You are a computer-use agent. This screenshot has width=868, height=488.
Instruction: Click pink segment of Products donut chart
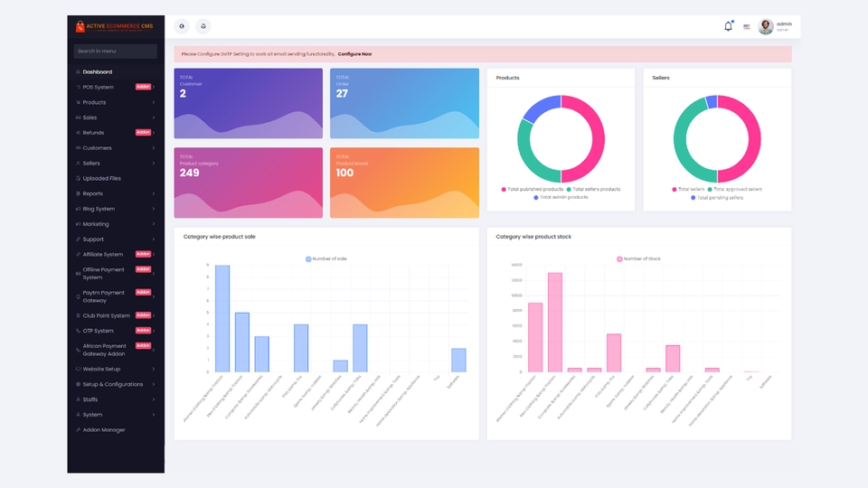coord(597,138)
